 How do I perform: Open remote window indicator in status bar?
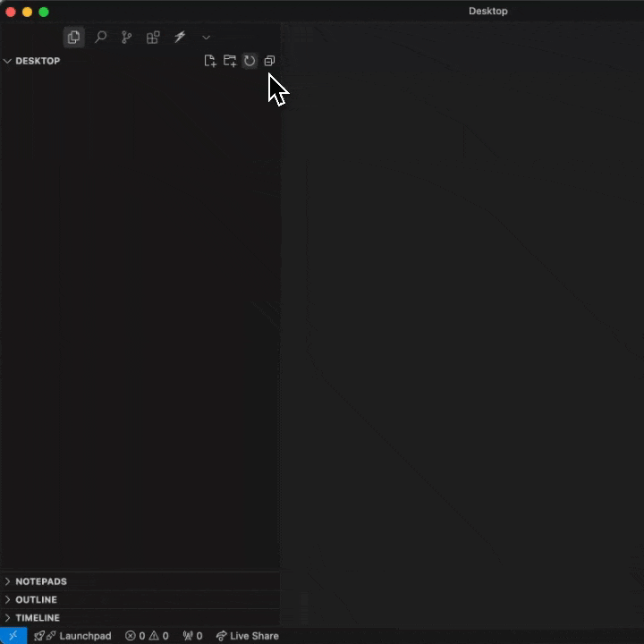(x=13, y=635)
